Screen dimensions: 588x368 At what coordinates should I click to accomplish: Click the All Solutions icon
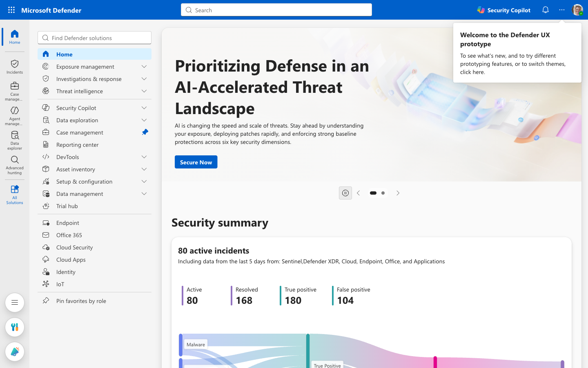click(x=15, y=195)
